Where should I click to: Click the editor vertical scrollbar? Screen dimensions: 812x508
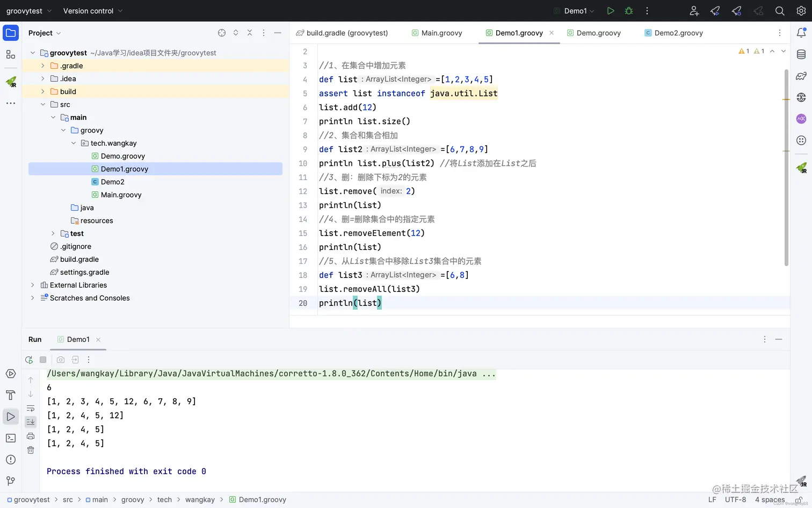point(786,167)
